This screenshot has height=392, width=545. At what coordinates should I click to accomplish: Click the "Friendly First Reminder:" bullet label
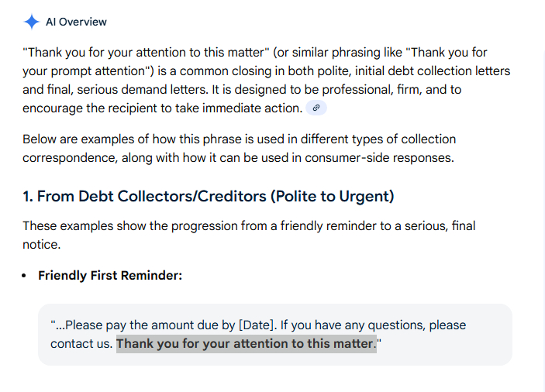(110, 275)
